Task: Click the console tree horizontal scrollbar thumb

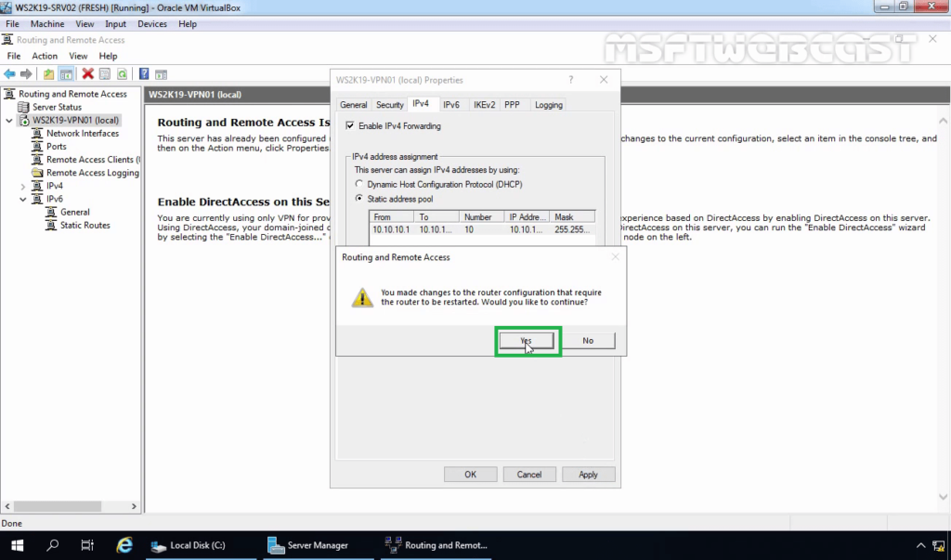Action: (x=58, y=506)
